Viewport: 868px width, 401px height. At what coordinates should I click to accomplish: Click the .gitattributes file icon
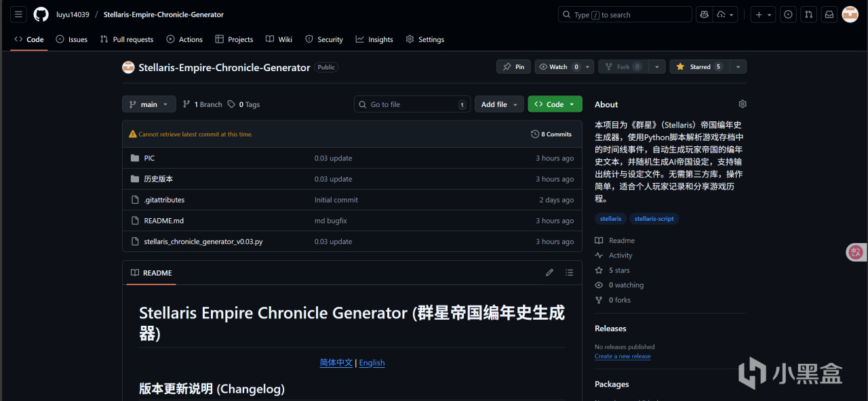tap(134, 200)
